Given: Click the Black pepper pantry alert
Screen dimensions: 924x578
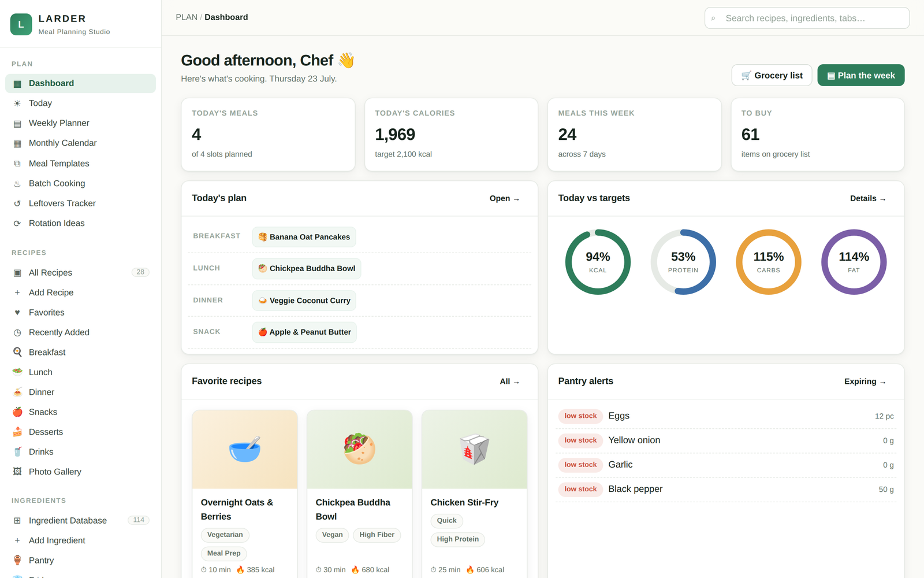Looking at the screenshot, I should click(726, 489).
